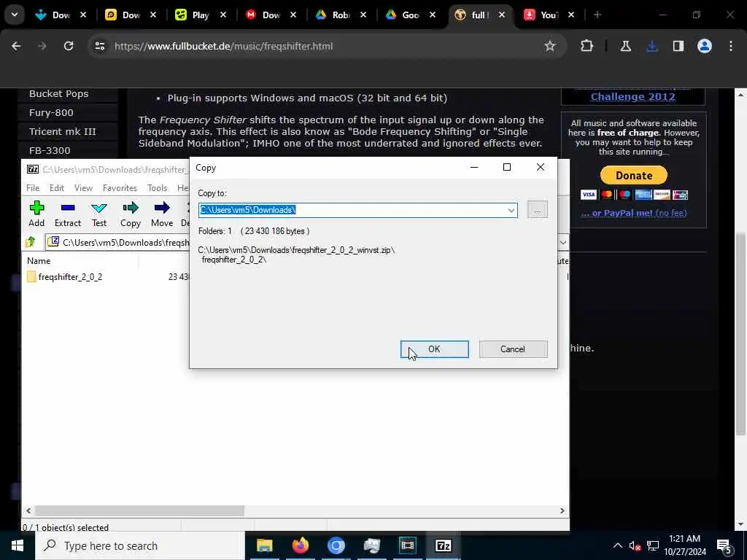This screenshot has height=560, width=747.
Task: Expand the 7-Zip address bar dropdown
Action: point(562,242)
